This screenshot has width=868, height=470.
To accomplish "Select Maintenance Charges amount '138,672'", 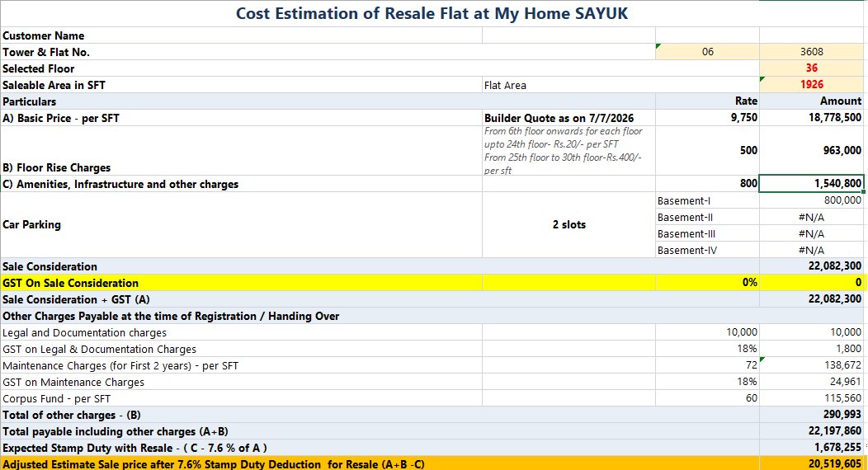I will [x=812, y=365].
